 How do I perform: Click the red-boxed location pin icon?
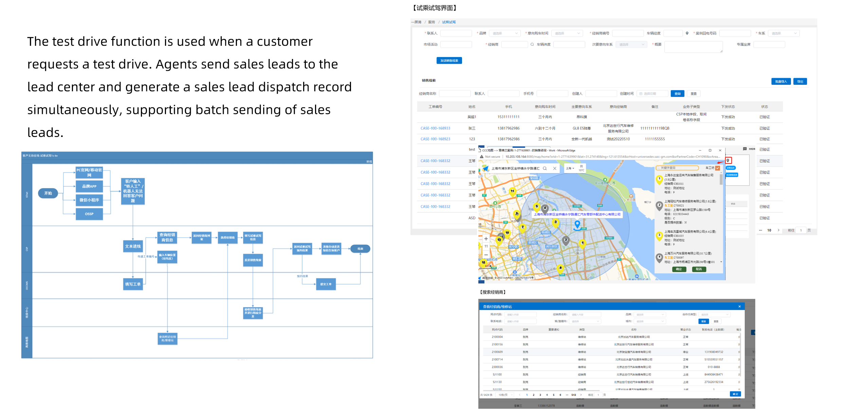[728, 161]
